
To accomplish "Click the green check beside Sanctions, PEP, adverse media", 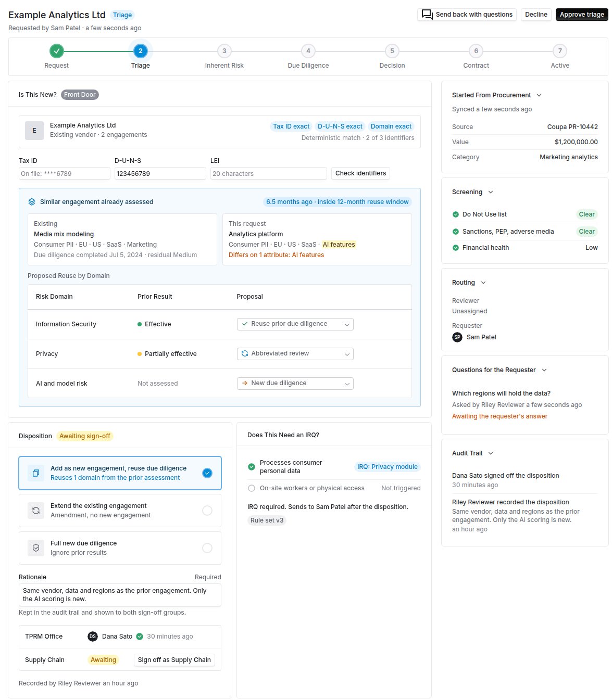I will [456, 232].
